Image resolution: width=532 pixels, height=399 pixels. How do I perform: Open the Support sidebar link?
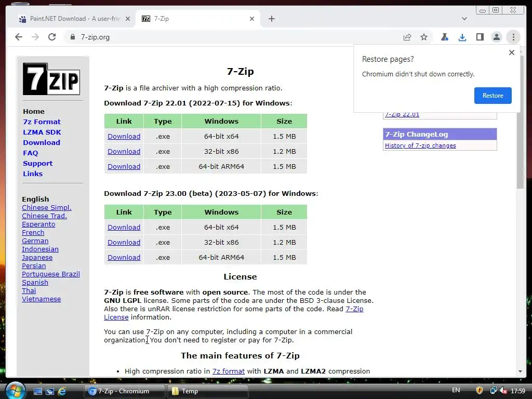37,164
